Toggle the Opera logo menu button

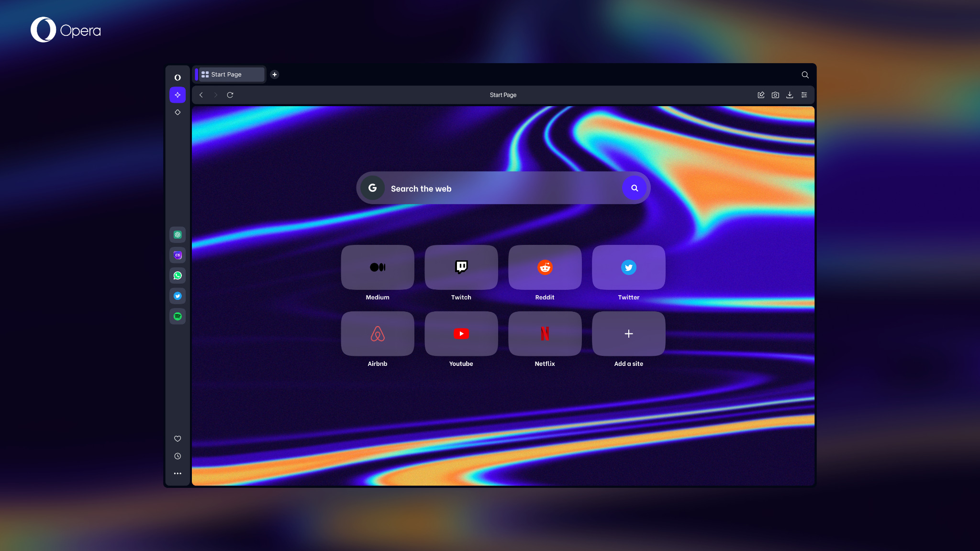point(177,77)
